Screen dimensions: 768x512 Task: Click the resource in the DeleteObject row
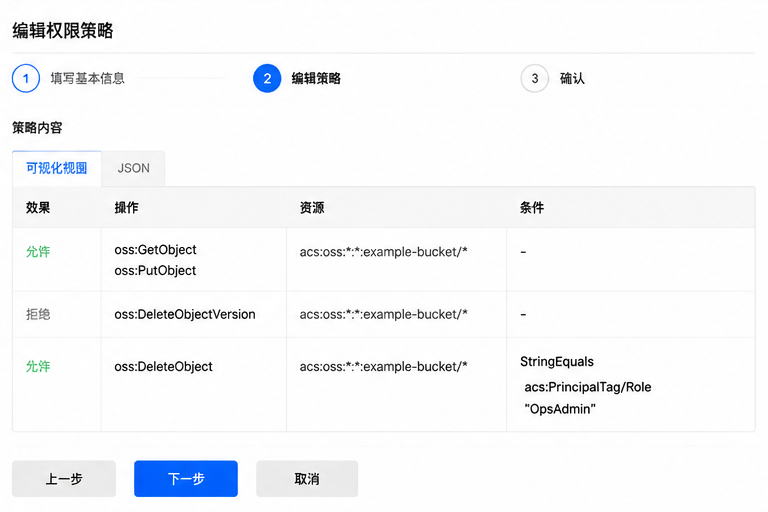click(x=384, y=366)
